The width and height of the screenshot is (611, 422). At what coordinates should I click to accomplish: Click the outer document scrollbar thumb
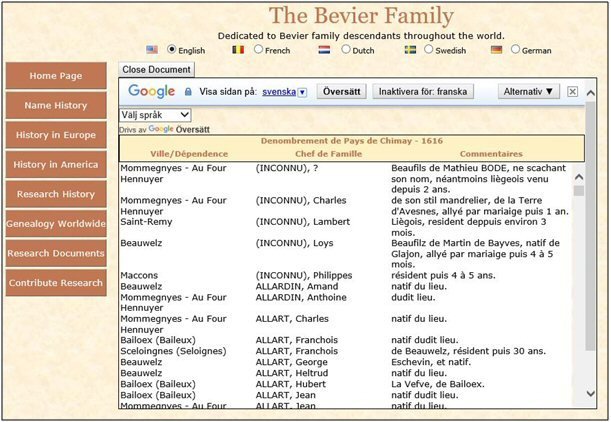[x=591, y=226]
